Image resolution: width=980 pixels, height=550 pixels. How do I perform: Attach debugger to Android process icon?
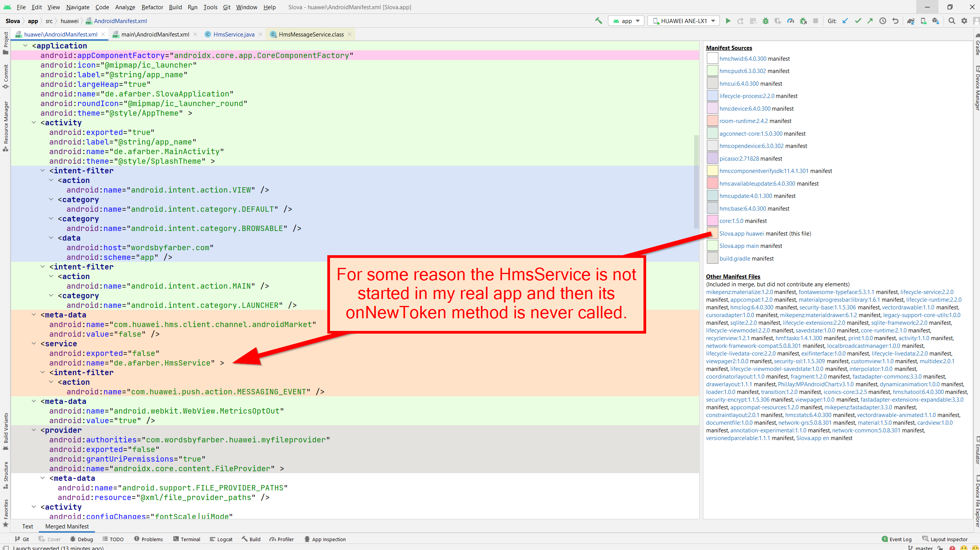tap(803, 21)
